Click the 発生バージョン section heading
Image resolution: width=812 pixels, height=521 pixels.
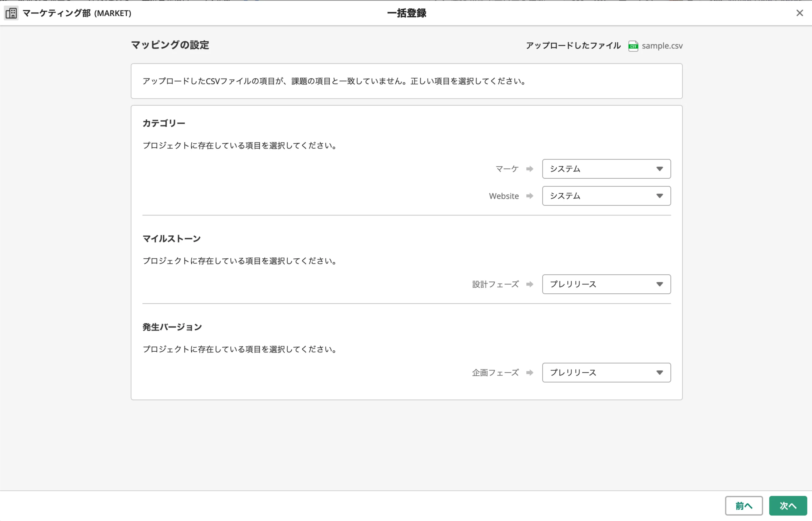172,327
